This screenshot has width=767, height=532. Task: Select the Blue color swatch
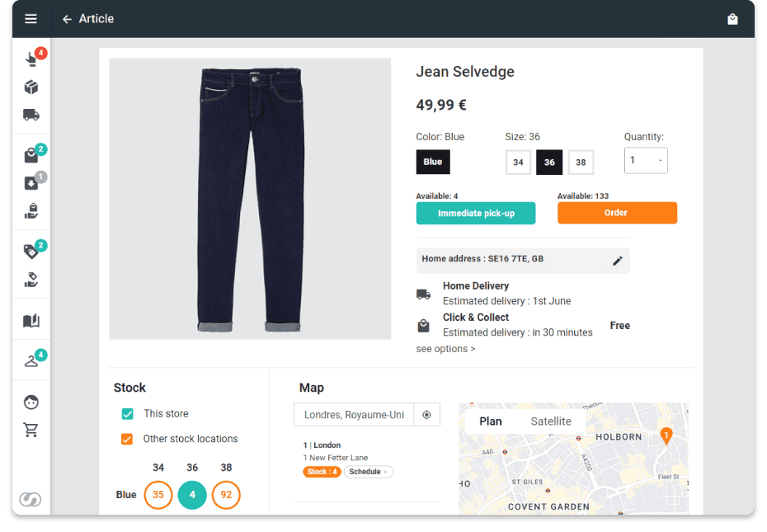pos(433,162)
